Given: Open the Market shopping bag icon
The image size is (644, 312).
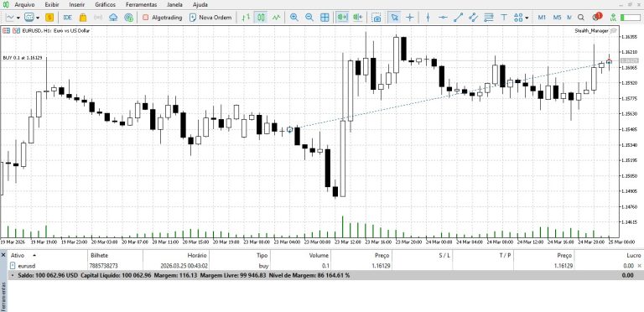Looking at the screenshot, I should coord(83,18).
